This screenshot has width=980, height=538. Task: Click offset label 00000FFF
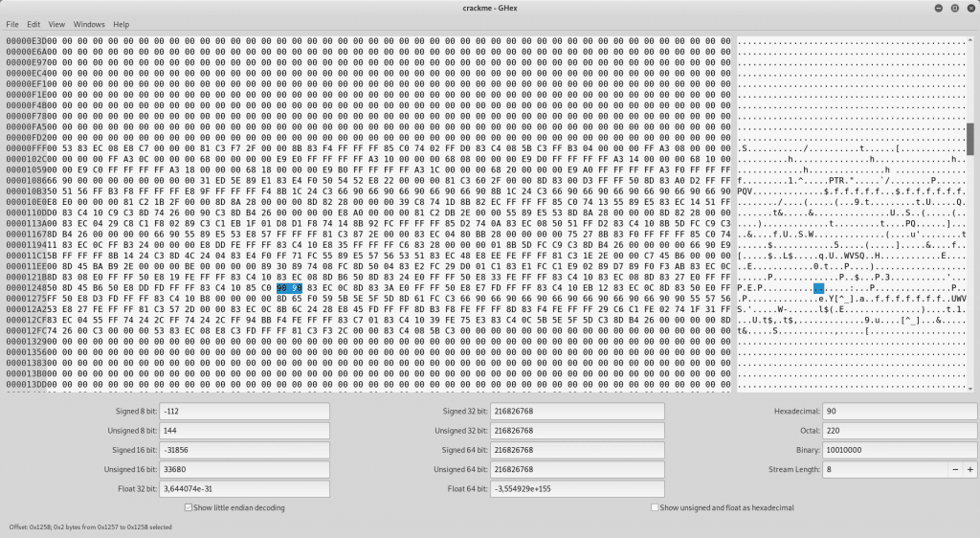pos(26,148)
